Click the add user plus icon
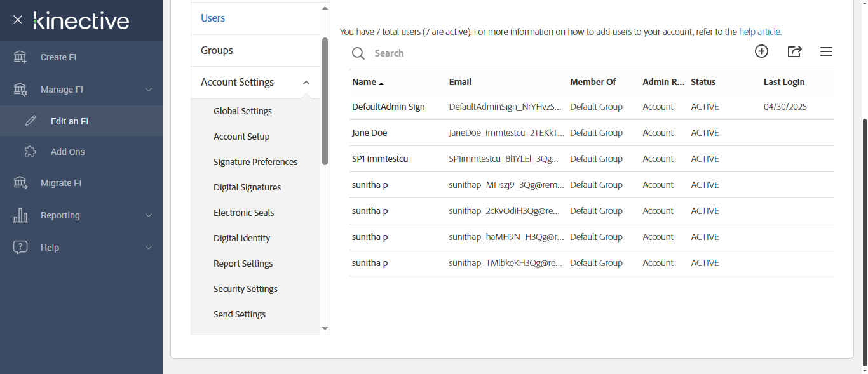Viewport: 868px width, 374px height. click(x=761, y=51)
